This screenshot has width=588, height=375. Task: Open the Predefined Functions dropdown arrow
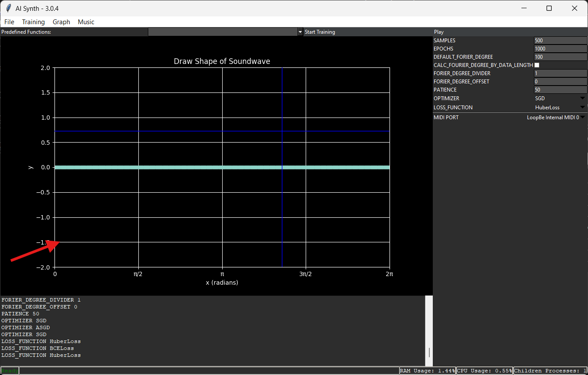tap(300, 32)
